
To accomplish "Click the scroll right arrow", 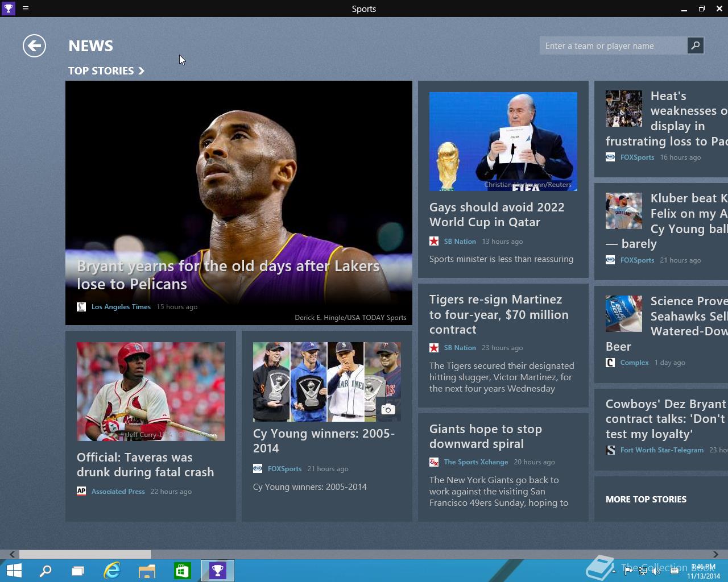I will 715,554.
